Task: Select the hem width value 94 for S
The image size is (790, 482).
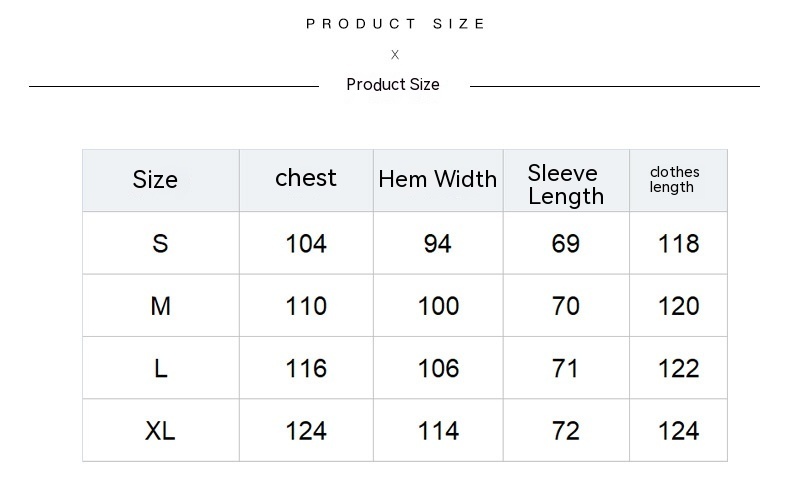Action: coord(438,244)
